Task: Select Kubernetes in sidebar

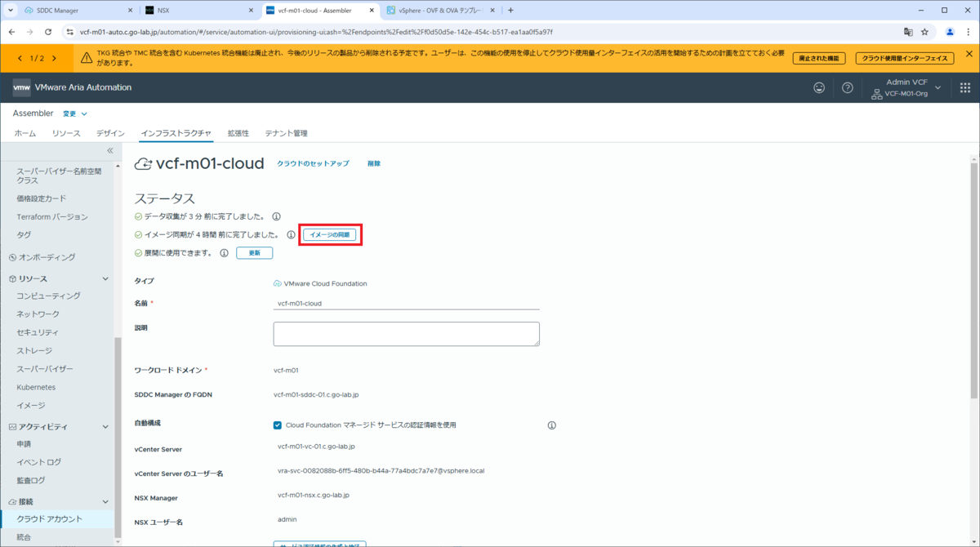Action: coord(36,387)
